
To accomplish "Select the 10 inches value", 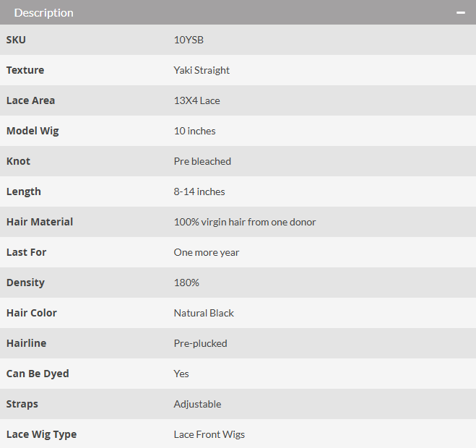I will pyautogui.click(x=194, y=131).
